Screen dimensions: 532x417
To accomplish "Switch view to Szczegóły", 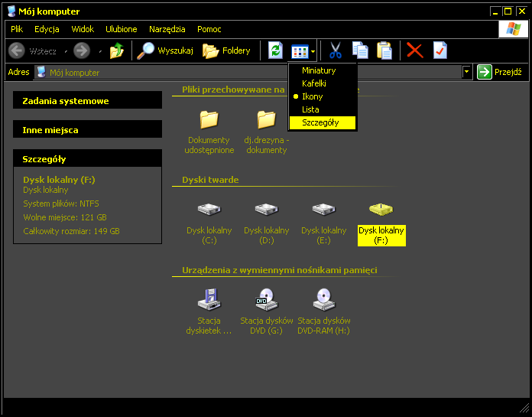I will click(320, 122).
